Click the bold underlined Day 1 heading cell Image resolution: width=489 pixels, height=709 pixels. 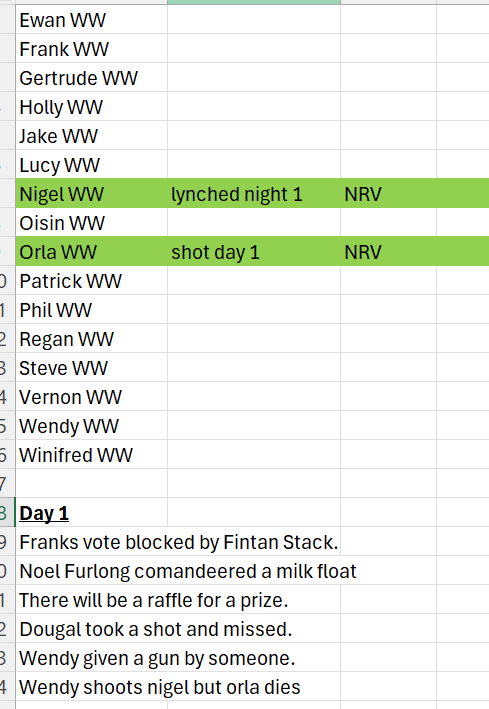click(x=91, y=512)
